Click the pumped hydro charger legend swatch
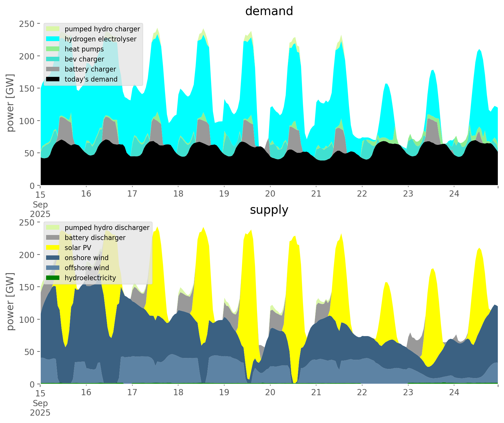 tap(53, 29)
